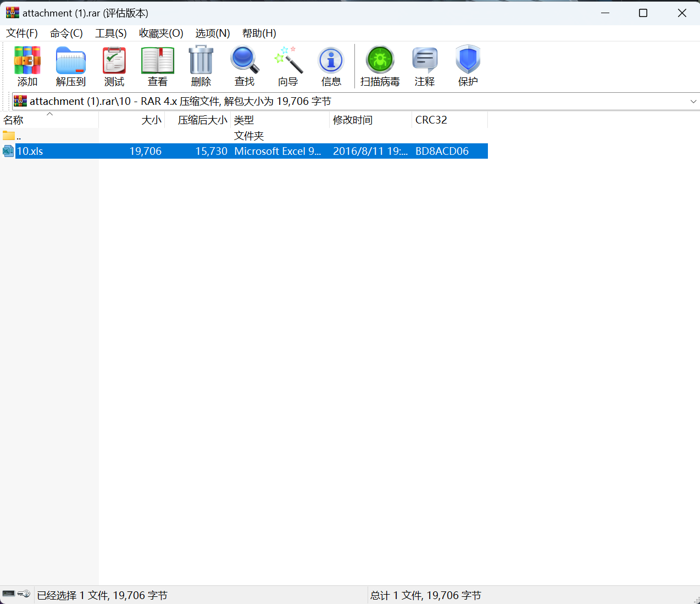
Task: Click the CRC value BD8ACD06
Action: 442,151
